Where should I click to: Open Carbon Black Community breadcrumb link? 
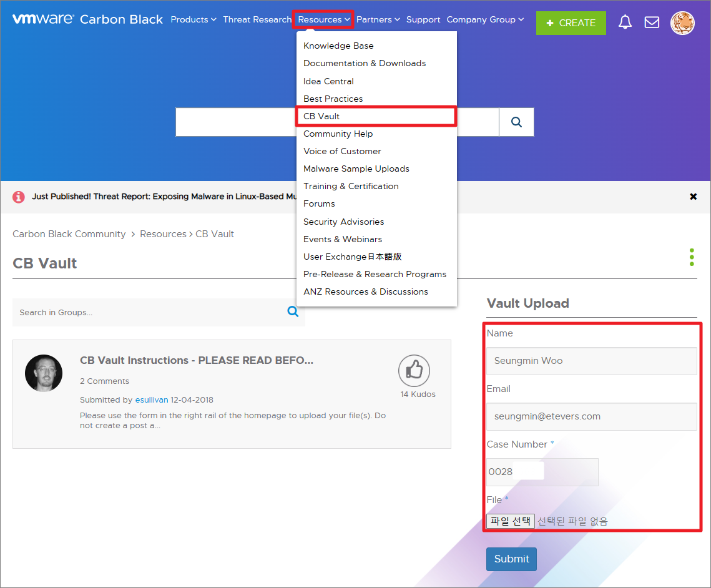(69, 234)
